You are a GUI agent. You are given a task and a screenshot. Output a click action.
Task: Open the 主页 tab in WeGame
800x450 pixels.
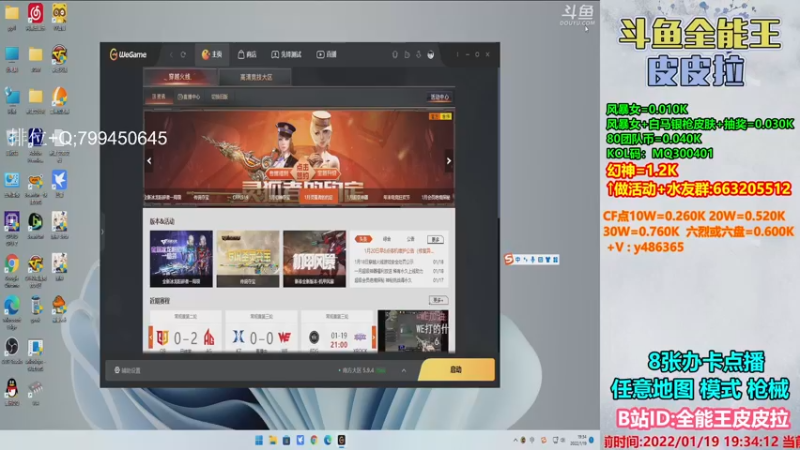point(212,55)
